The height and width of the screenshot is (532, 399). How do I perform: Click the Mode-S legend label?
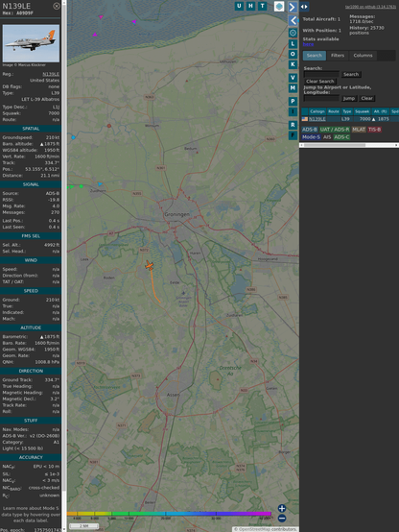(311, 137)
